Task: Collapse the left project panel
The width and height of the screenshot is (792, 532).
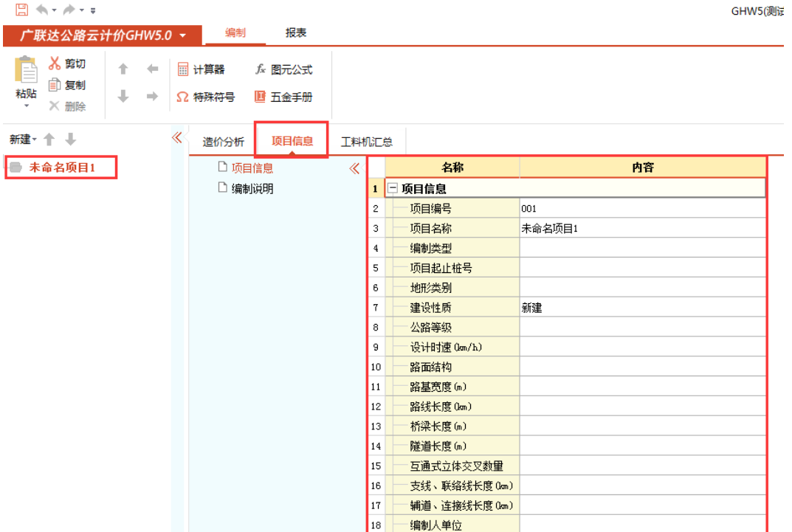Action: [176, 137]
